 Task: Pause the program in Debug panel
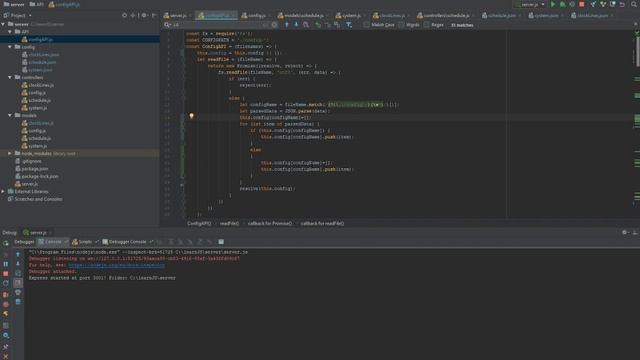pyautogui.click(x=6, y=264)
